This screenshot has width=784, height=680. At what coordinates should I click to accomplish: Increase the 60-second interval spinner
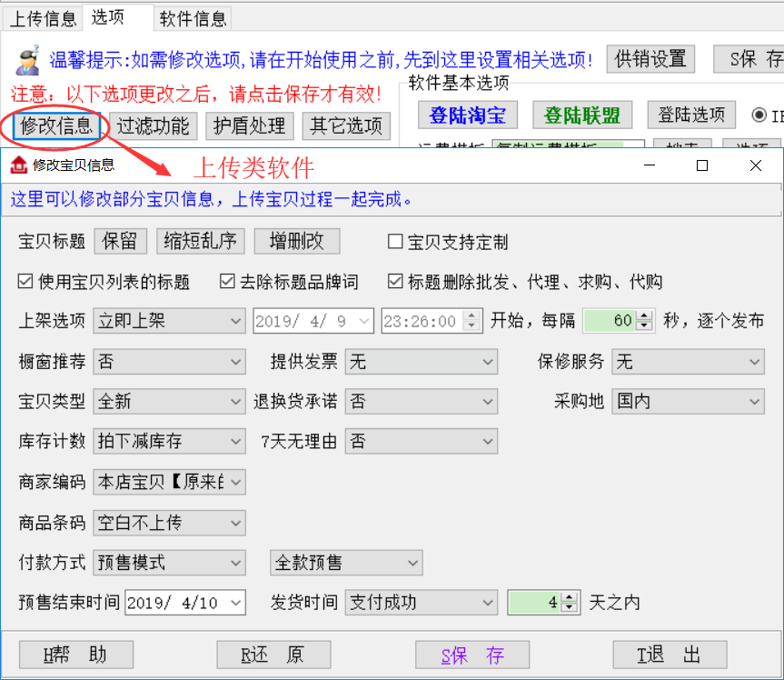click(644, 315)
